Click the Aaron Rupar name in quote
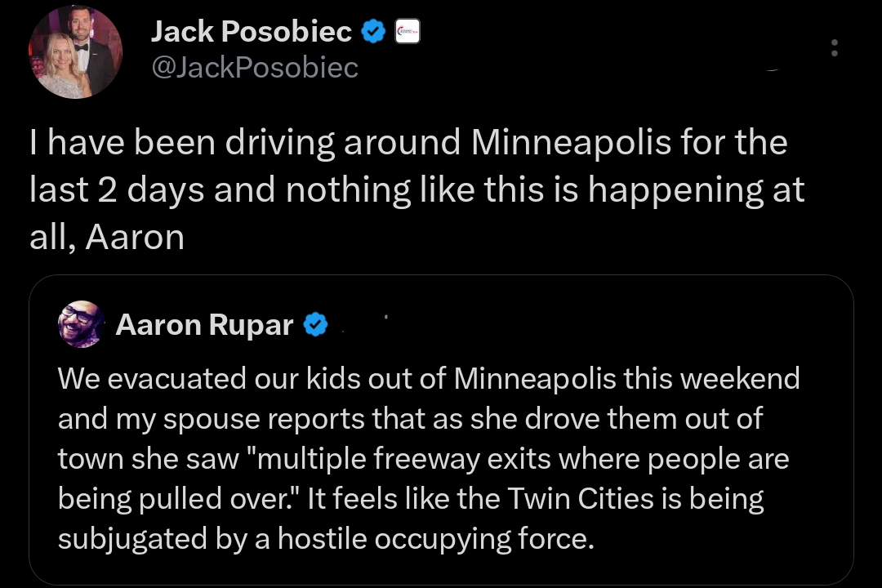The height and width of the screenshot is (588, 882). click(x=204, y=325)
